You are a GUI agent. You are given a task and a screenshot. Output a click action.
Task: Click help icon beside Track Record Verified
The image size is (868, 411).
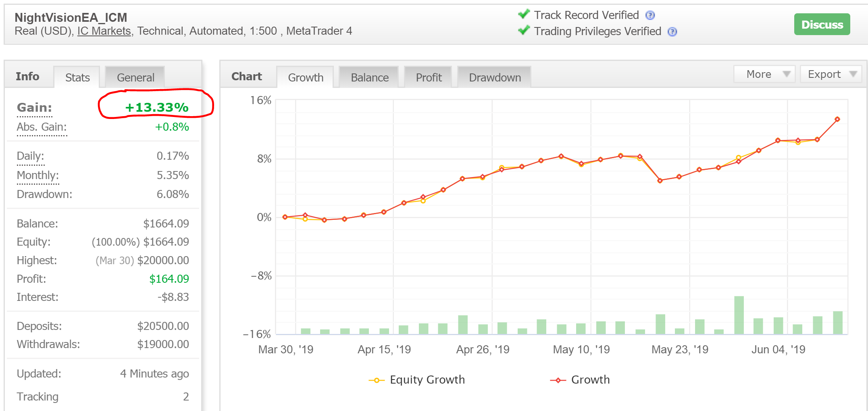pyautogui.click(x=650, y=15)
